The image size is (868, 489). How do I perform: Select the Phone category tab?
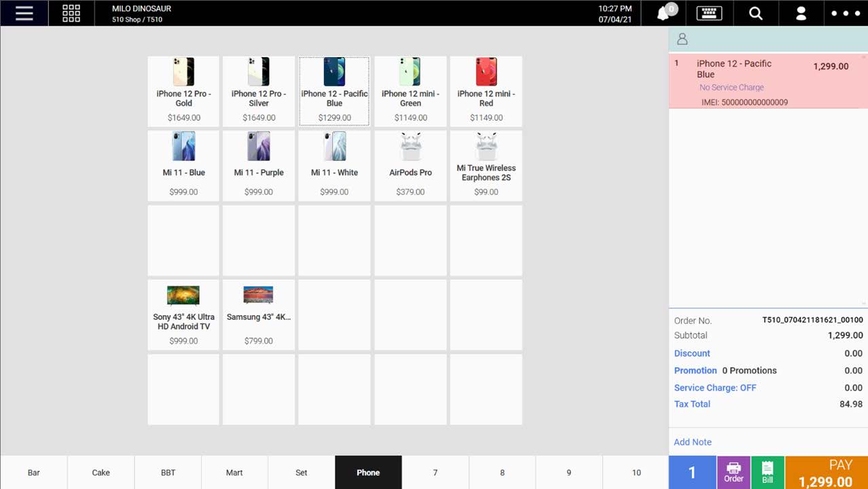(x=368, y=472)
